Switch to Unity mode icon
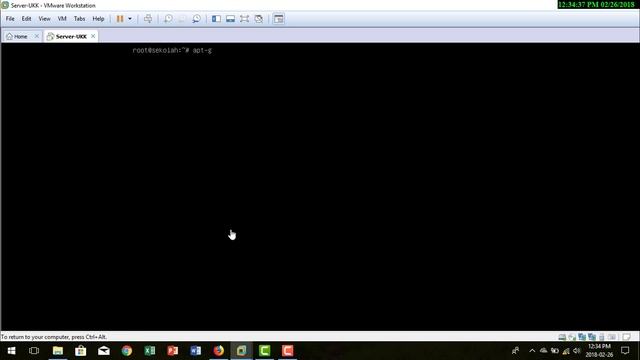The image size is (640, 360). [259, 19]
